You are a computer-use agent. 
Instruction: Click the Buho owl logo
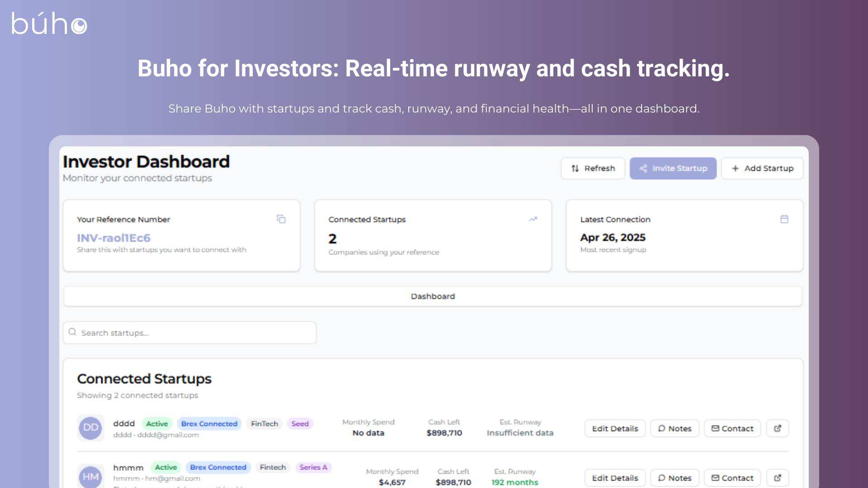point(49,23)
